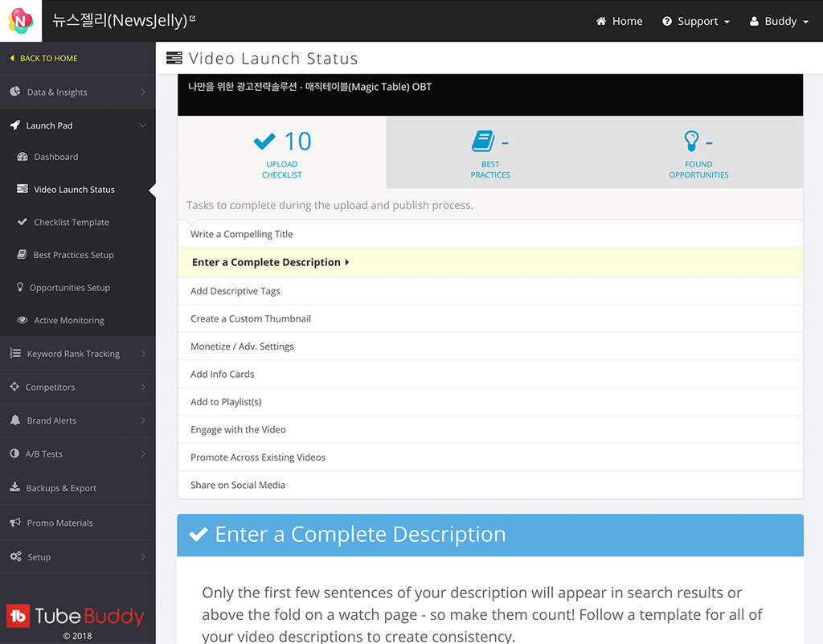Viewport: 823px width, 644px height.
Task: Select Add Info Cards task
Action: [490, 374]
